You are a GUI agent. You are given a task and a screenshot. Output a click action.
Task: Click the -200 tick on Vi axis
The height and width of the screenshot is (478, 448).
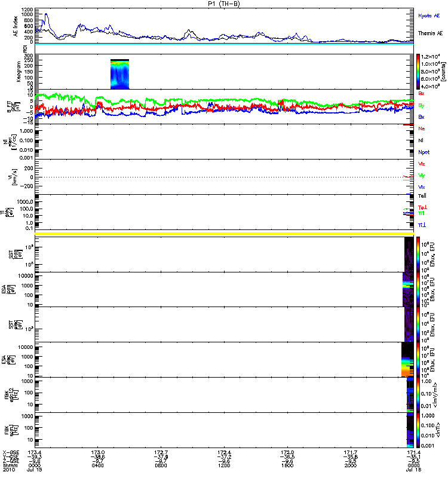click(x=27, y=186)
